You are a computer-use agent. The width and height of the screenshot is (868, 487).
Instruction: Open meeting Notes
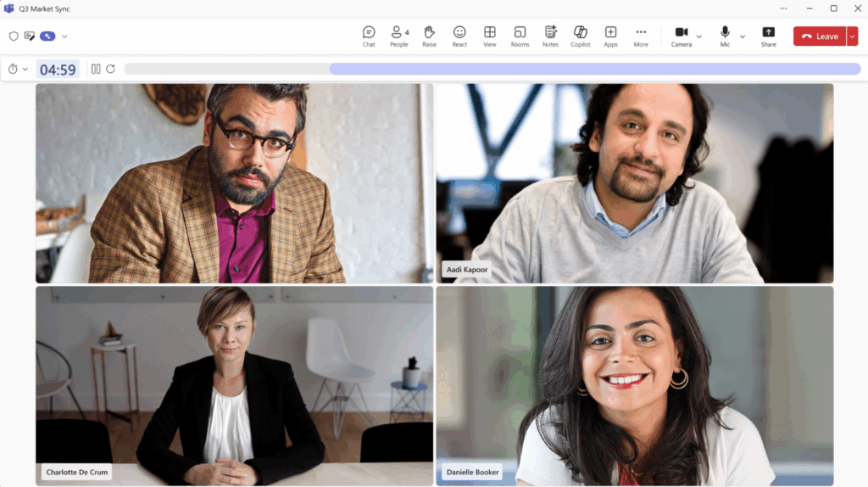point(550,36)
